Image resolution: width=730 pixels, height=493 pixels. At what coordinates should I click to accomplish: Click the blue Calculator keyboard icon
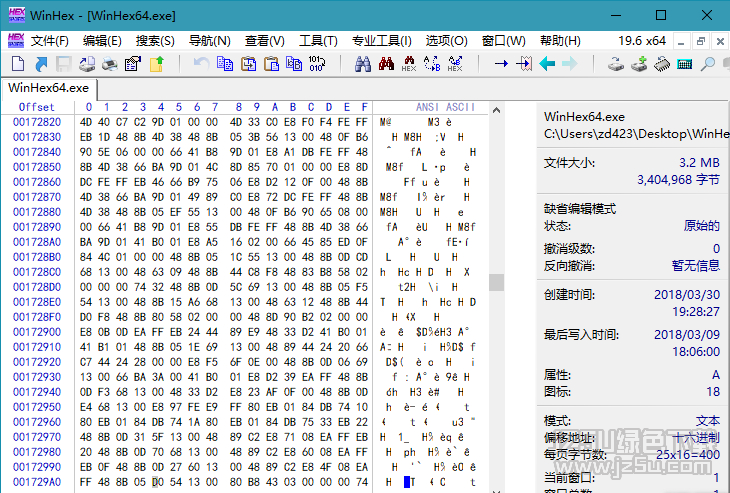click(684, 64)
